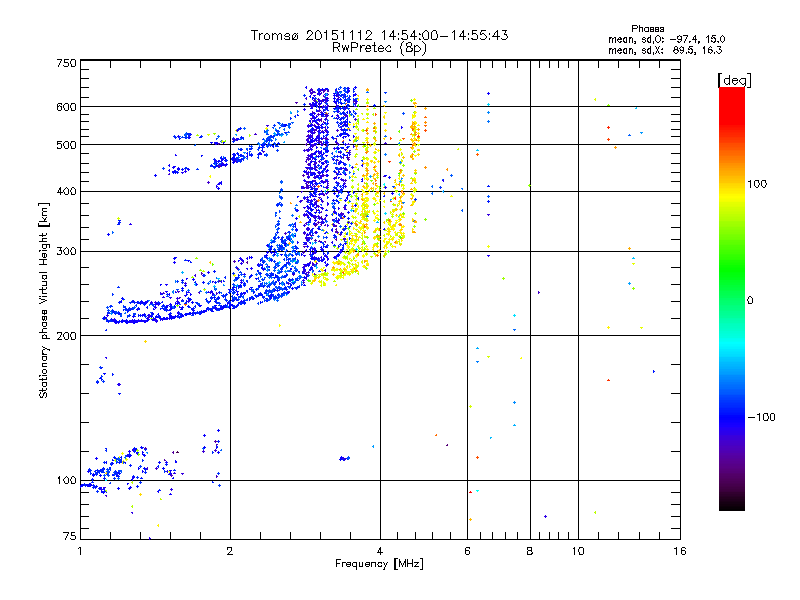Click the x-axis tick label "6"
Viewport: 800px width, 600px height.
tap(467, 551)
